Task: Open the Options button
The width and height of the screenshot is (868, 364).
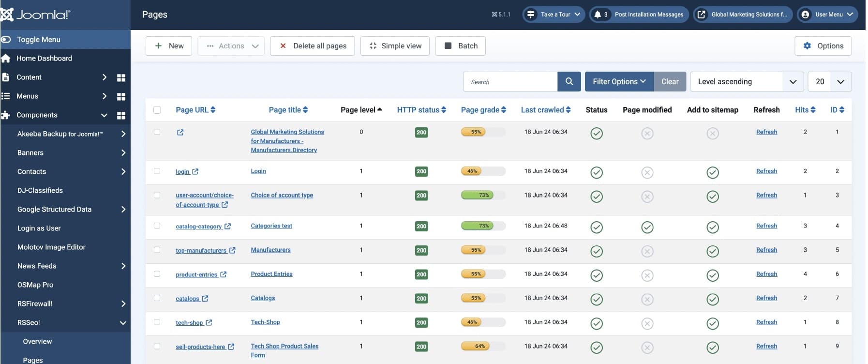Action: [823, 46]
